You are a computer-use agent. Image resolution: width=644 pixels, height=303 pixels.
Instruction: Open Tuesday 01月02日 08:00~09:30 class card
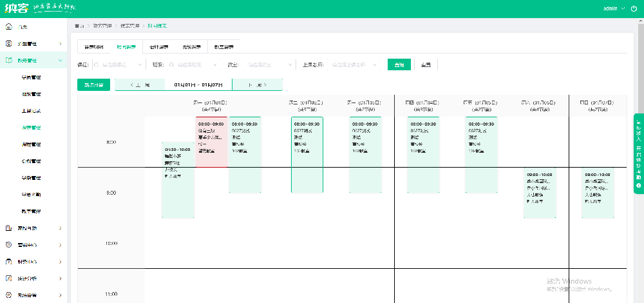point(307,155)
